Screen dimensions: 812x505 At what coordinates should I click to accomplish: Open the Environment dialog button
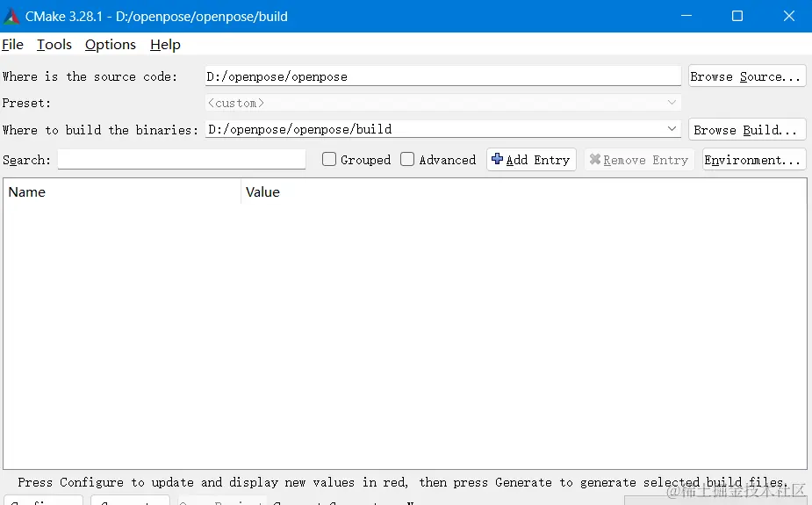(x=754, y=160)
